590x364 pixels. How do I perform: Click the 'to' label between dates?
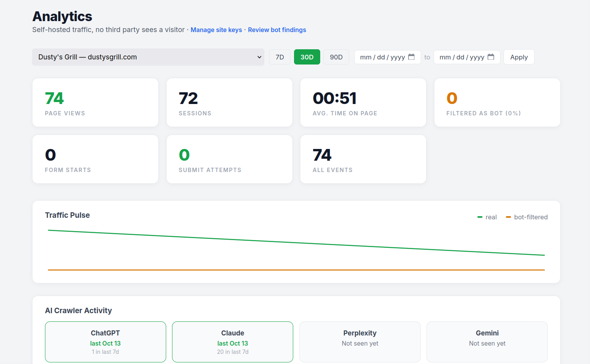427,57
